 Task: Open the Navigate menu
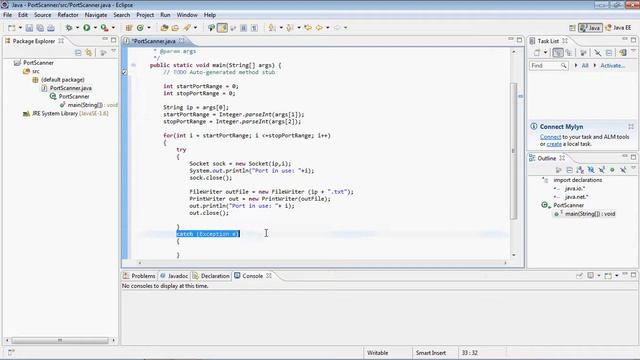[96, 15]
